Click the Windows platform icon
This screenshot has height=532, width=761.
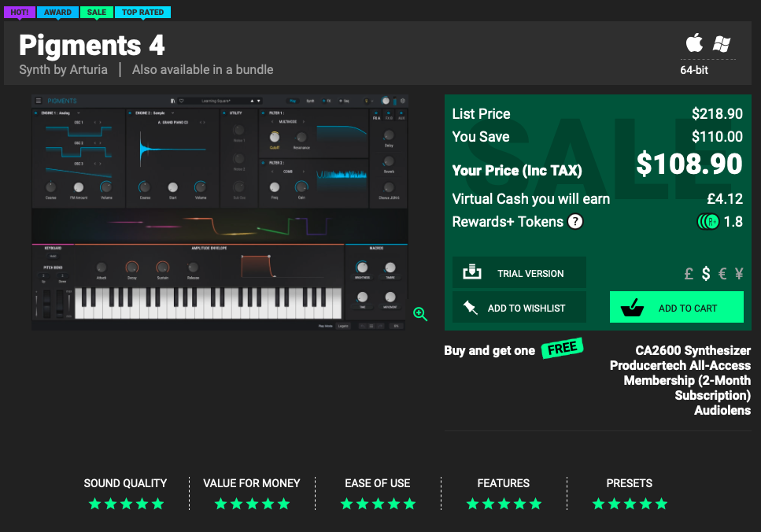[x=722, y=44]
